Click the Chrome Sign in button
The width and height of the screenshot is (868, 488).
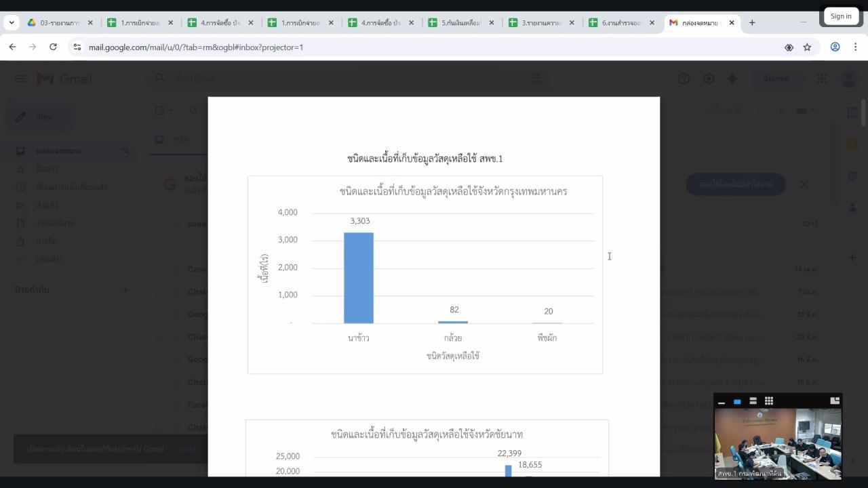point(841,16)
